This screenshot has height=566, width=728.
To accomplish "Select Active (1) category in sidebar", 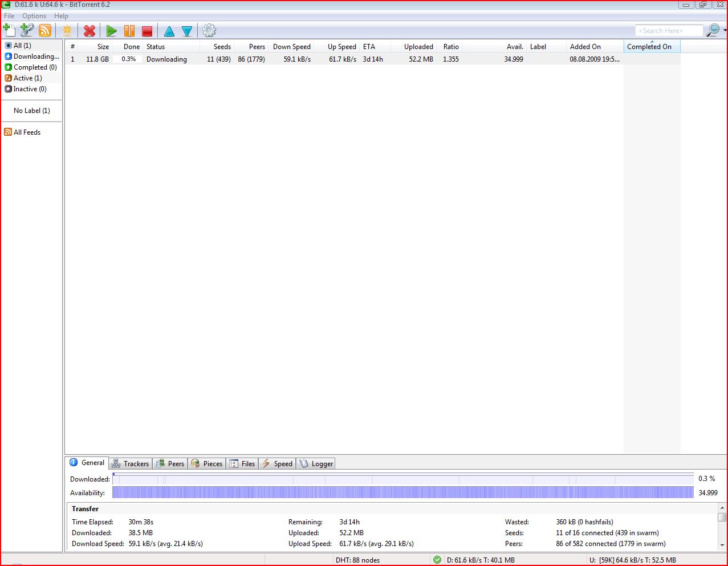I will coord(23,78).
